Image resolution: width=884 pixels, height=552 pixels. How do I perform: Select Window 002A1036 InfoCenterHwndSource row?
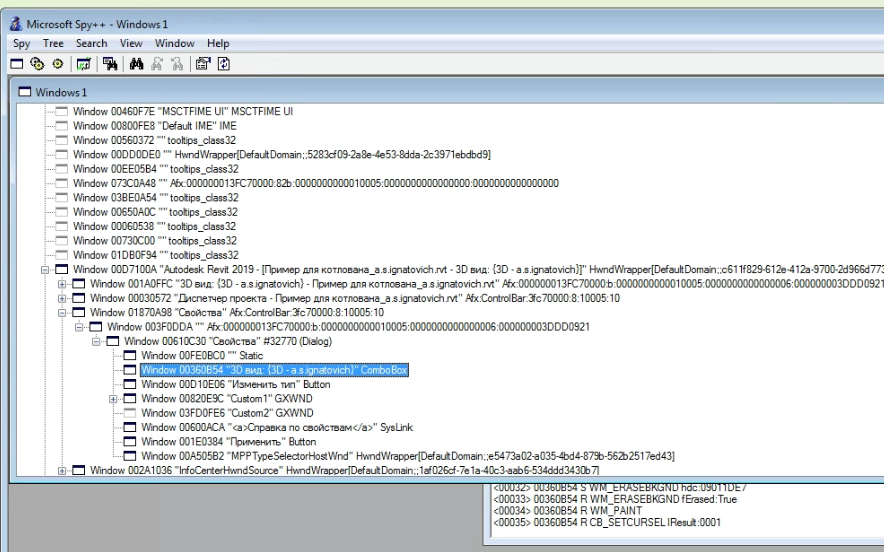point(344,470)
